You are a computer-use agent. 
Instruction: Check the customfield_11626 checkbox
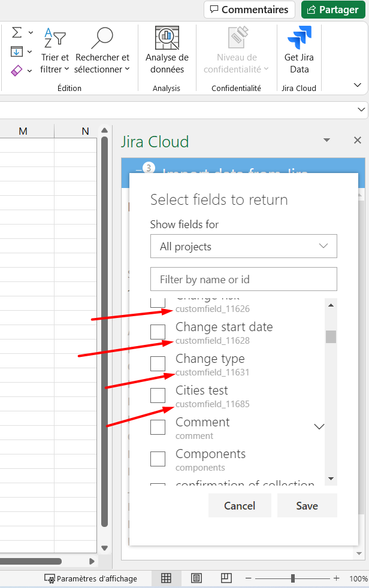[158, 302]
